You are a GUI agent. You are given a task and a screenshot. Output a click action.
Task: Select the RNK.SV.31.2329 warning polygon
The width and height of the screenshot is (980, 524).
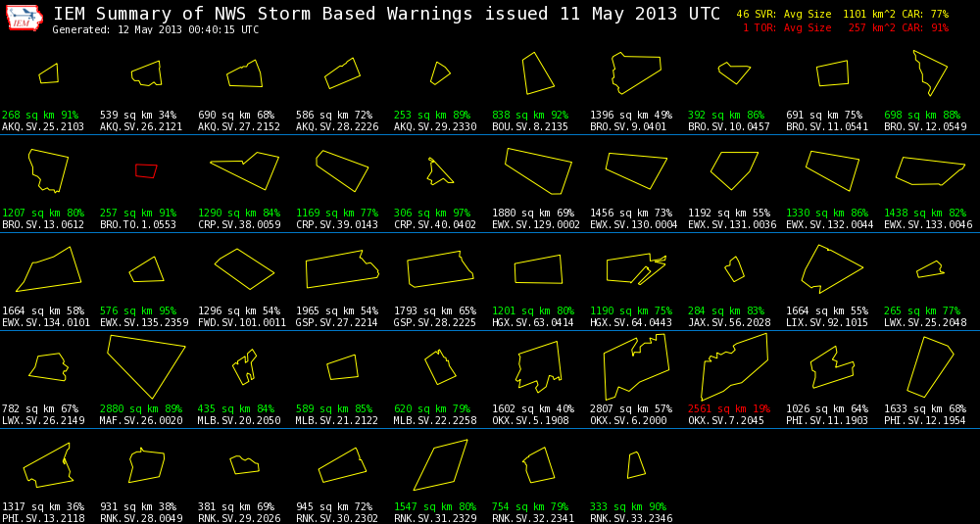440,465
